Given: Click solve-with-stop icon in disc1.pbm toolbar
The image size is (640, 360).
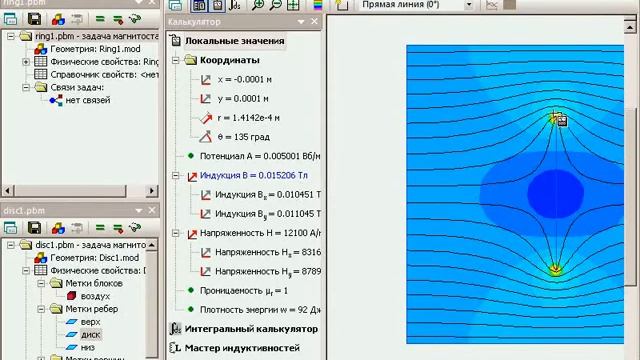Looking at the screenshot, I should 118,228.
